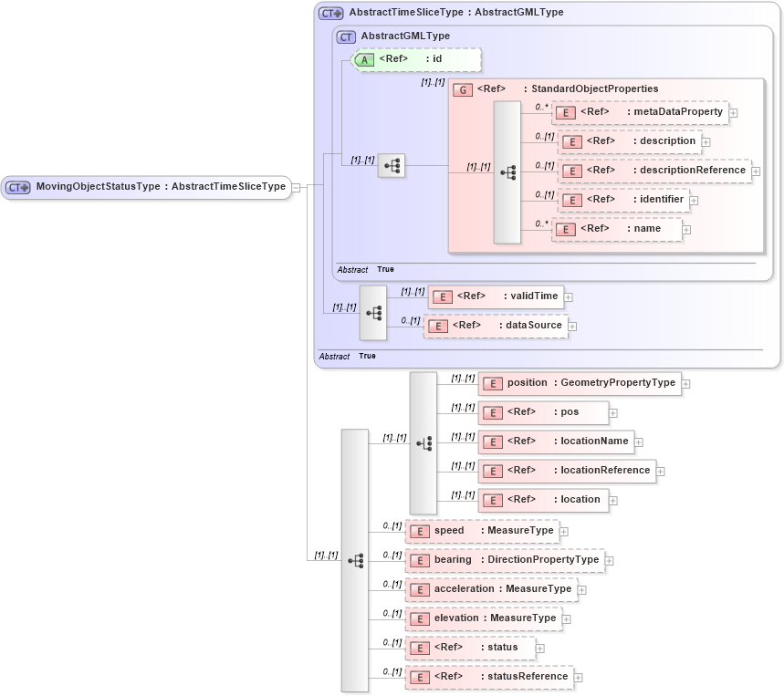Click the E icon of identifier element
This screenshot has width=784, height=696.
[x=572, y=201]
